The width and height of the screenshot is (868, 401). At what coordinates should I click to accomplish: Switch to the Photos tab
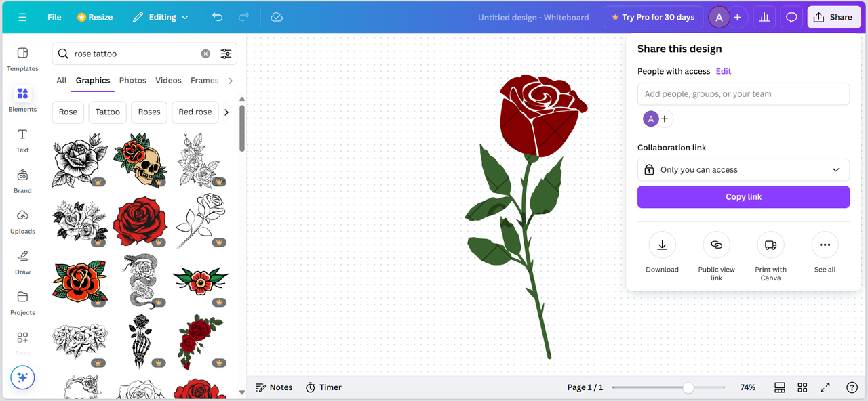pos(133,80)
